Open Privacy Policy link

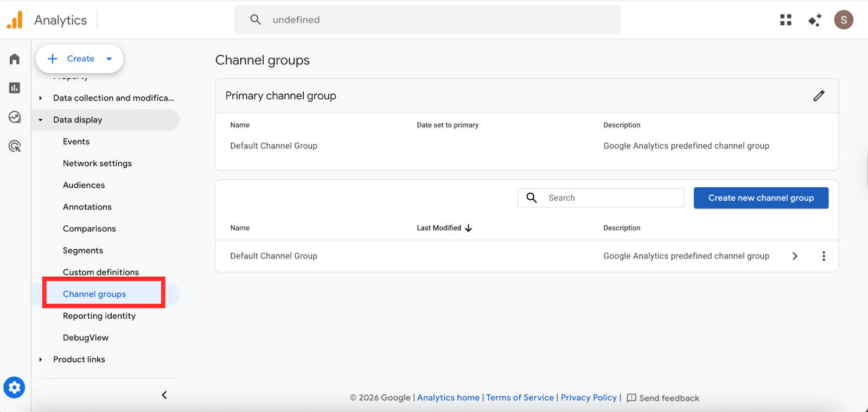(589, 398)
